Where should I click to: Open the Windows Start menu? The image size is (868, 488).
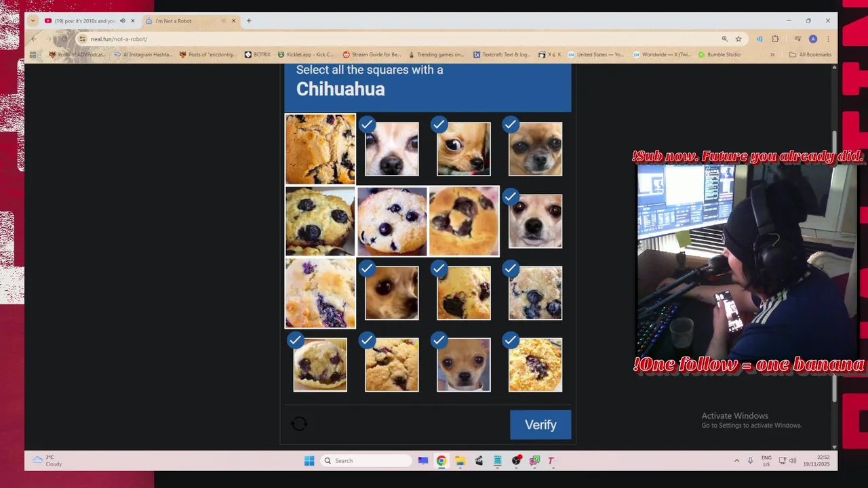tap(309, 461)
